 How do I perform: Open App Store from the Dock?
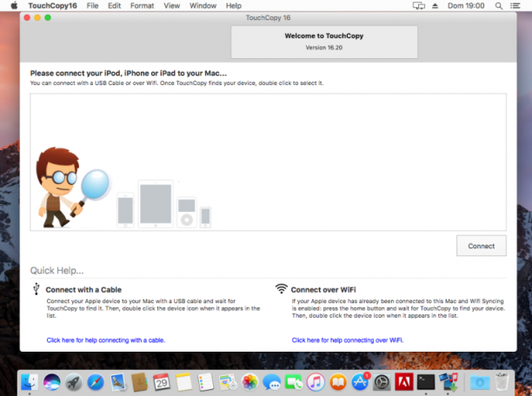point(360,382)
